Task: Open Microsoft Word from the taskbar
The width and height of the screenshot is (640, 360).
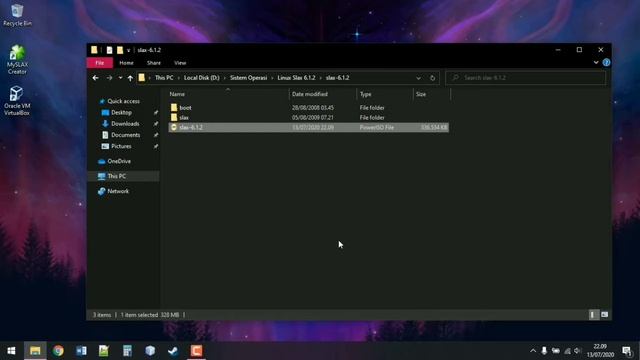Action: 81,351
